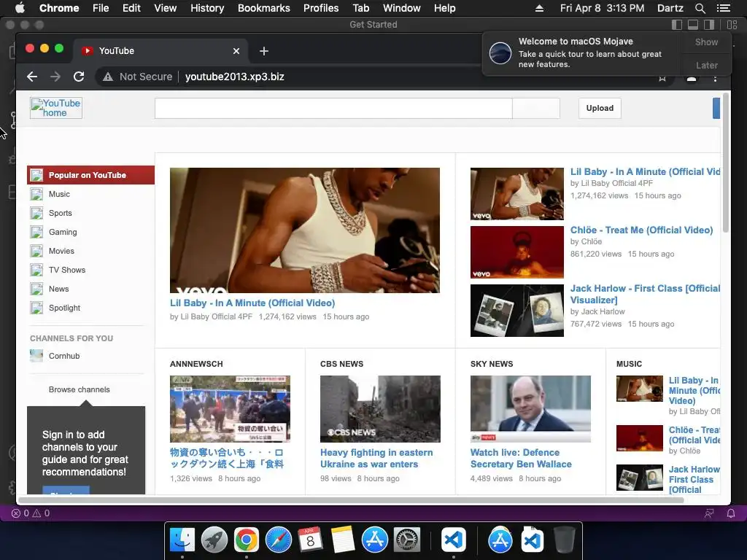Open System Preferences from the Dock
The width and height of the screenshot is (747, 560).
point(406,540)
